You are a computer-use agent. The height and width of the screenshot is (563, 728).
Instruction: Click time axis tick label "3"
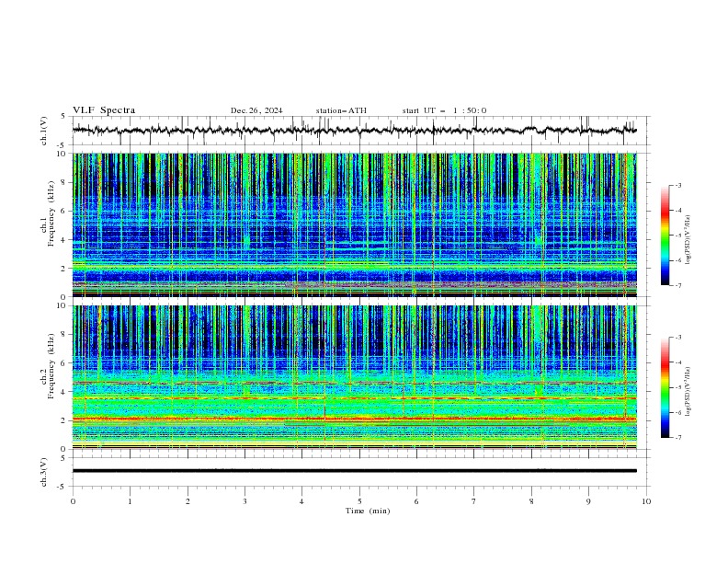(245, 501)
